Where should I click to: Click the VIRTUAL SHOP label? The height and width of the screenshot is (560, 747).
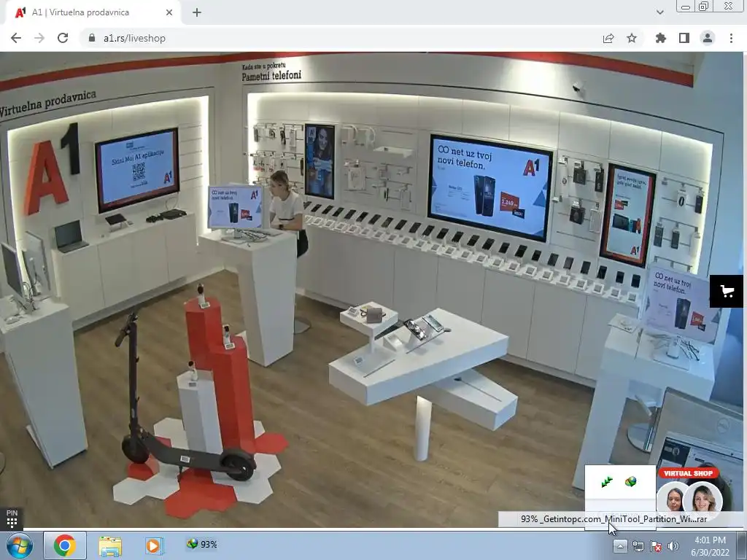coord(688,473)
